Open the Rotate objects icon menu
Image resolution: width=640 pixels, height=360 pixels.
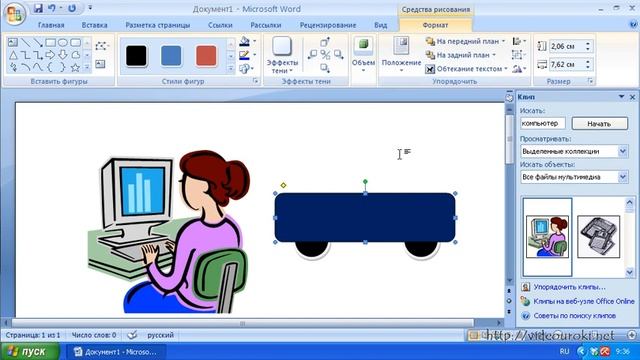coord(519,69)
